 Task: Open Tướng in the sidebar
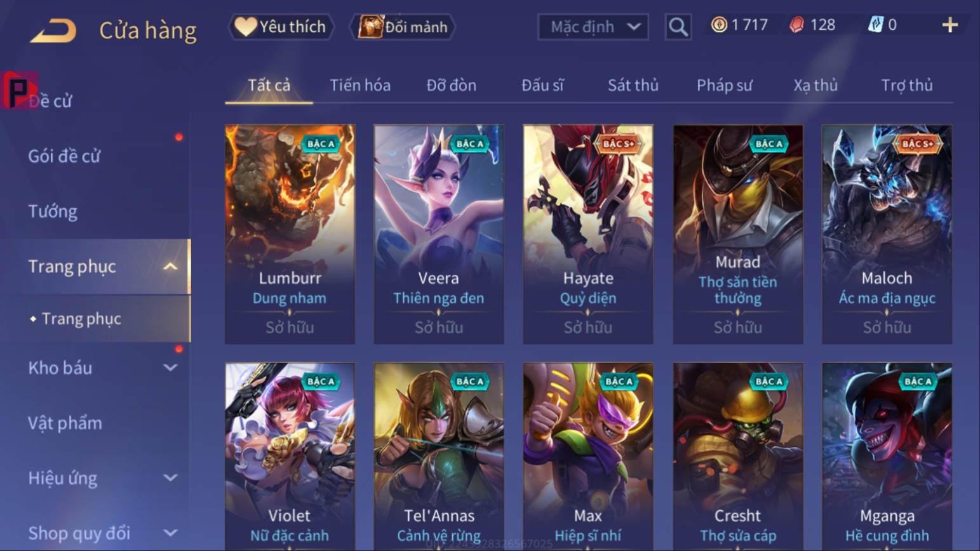(x=53, y=211)
